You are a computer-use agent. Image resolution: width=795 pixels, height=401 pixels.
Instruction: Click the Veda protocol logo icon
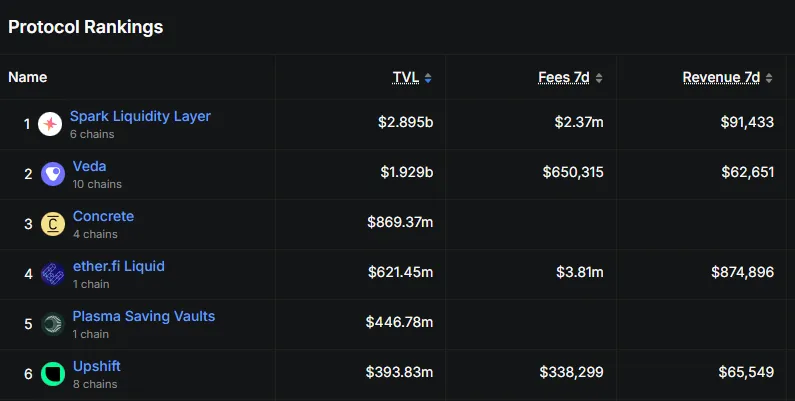53,174
